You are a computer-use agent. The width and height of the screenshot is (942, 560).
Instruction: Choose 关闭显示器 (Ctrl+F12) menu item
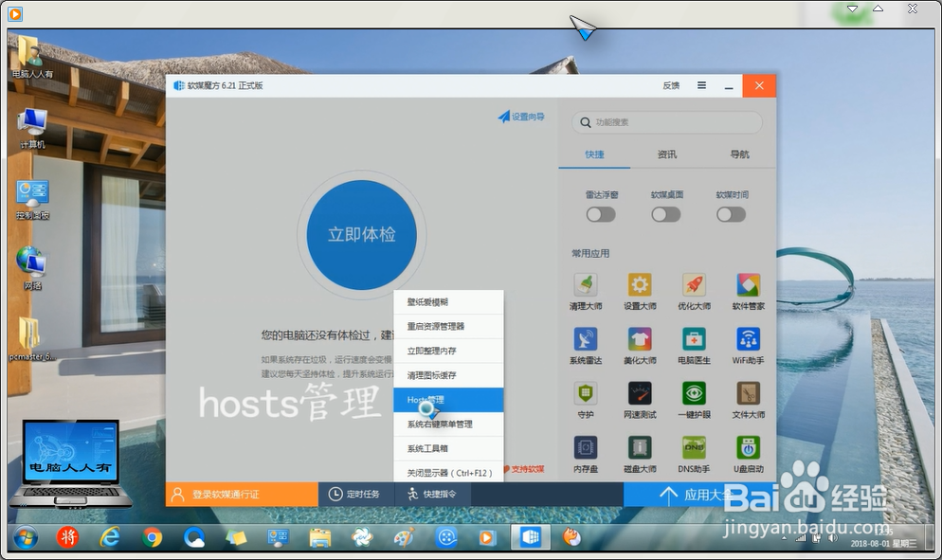(x=448, y=473)
